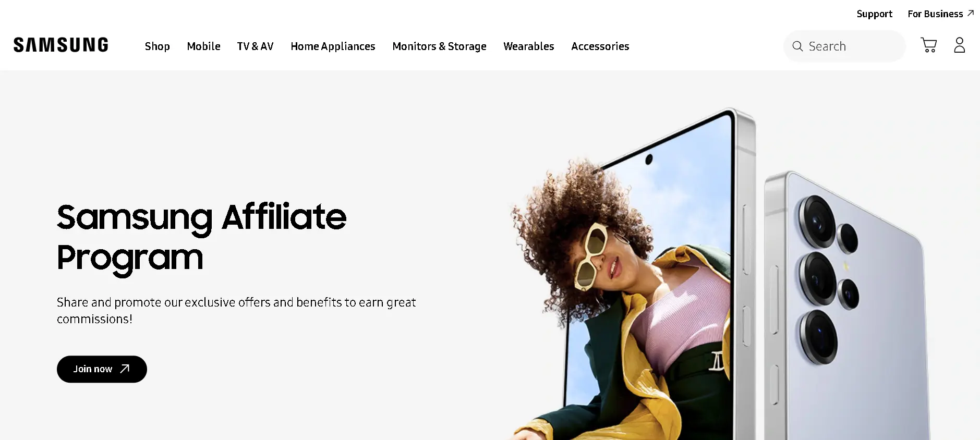Focus the Search input field
The width and height of the screenshot is (980, 440).
coord(844,46)
